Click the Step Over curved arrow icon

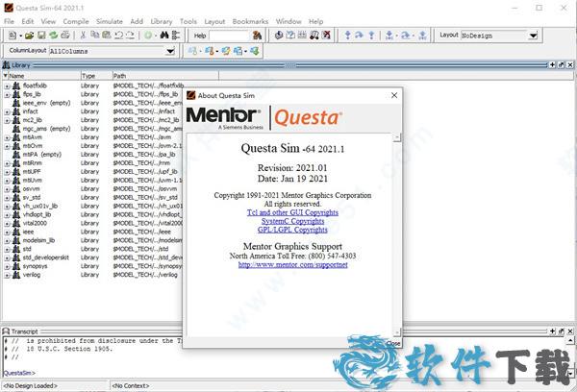click(x=359, y=36)
